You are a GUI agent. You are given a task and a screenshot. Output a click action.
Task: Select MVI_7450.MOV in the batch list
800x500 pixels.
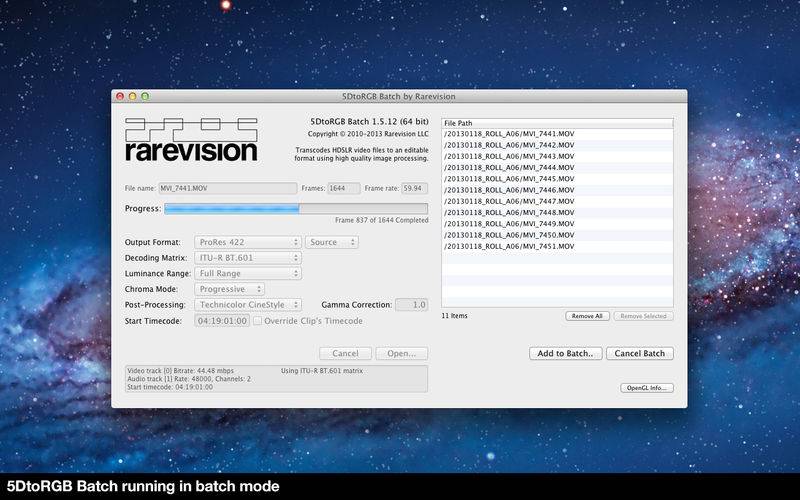click(557, 235)
